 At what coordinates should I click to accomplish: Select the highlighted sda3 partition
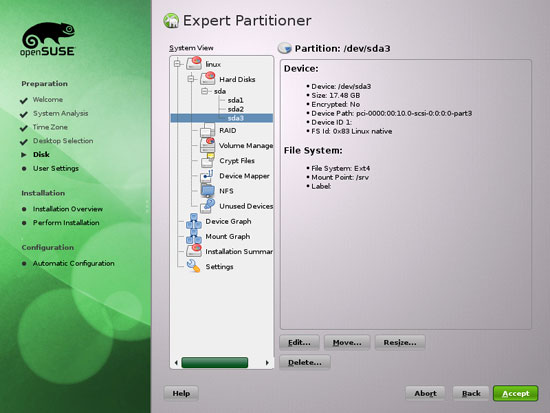click(222, 118)
